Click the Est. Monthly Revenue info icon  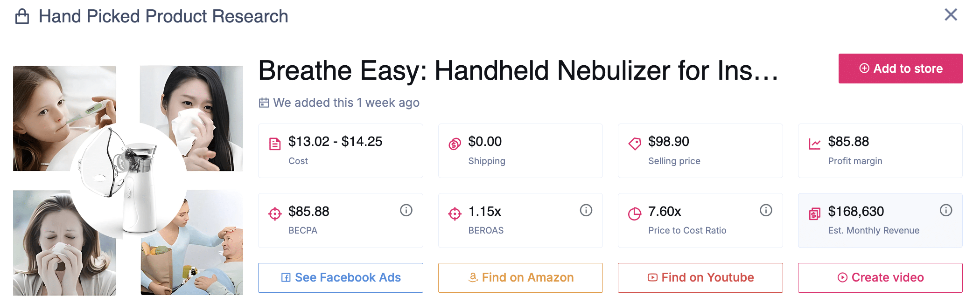coord(946,210)
